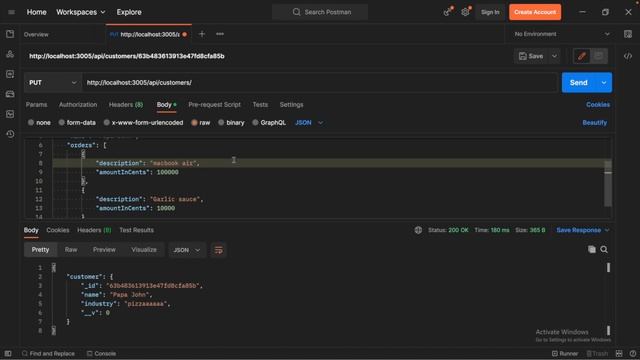
Task: Open the tab options ellipsis menu
Action: [x=220, y=34]
